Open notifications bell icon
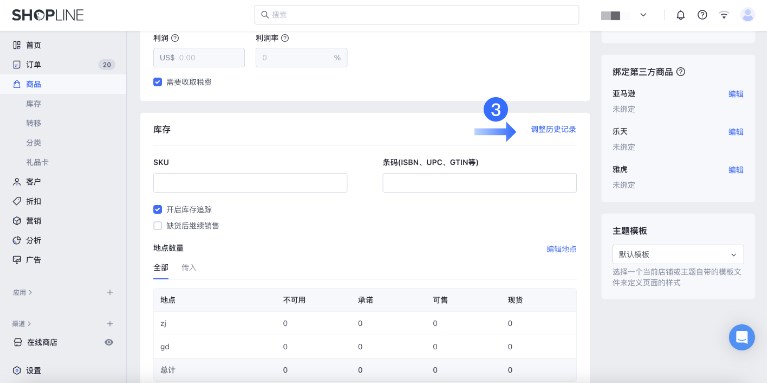The height and width of the screenshot is (383, 767). pyautogui.click(x=680, y=15)
